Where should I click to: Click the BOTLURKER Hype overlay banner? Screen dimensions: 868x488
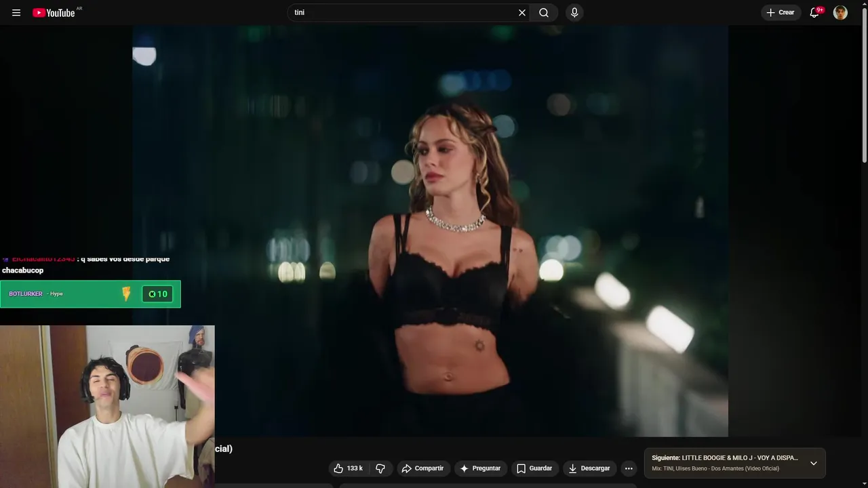90,294
